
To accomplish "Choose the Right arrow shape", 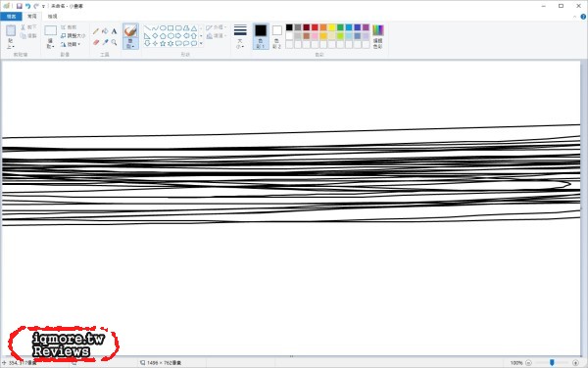I will (178, 36).
